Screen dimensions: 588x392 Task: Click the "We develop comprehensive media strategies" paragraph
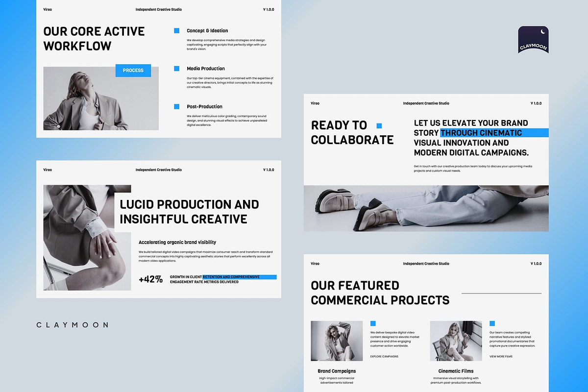coord(227,45)
